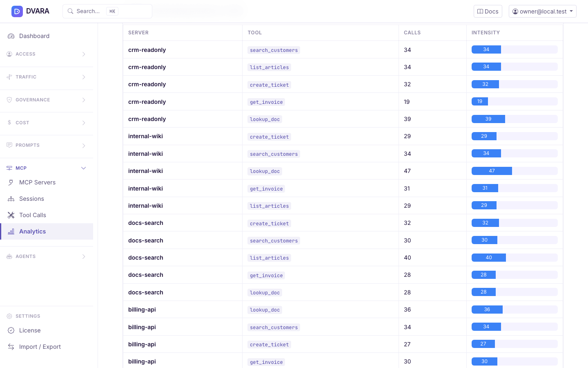Open Import / Export
588x368 pixels.
pyautogui.click(x=47, y=347)
